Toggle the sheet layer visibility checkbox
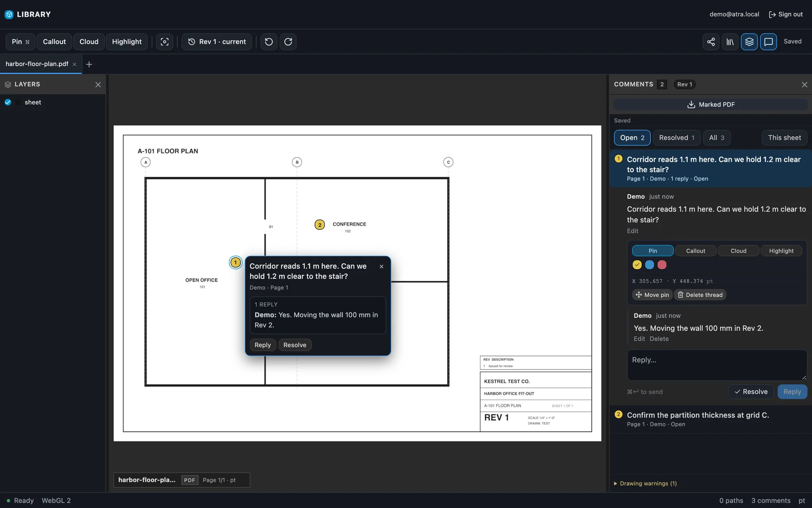The image size is (812, 508). tap(8, 102)
